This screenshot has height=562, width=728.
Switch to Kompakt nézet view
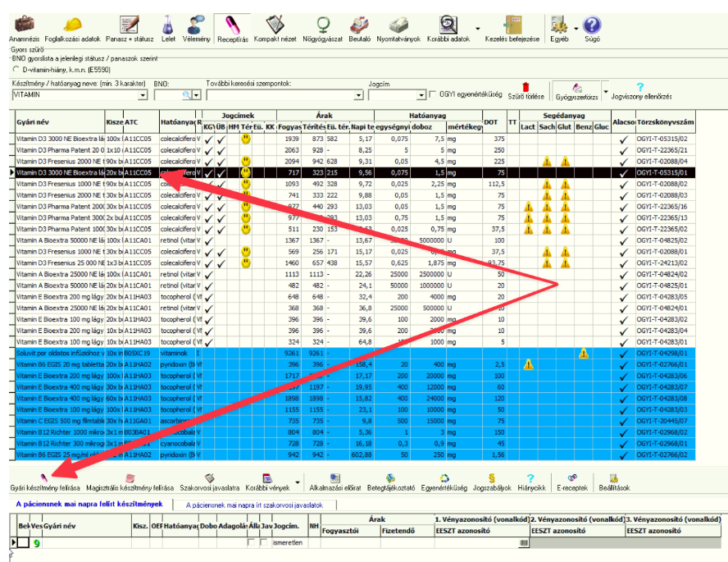pos(275,25)
